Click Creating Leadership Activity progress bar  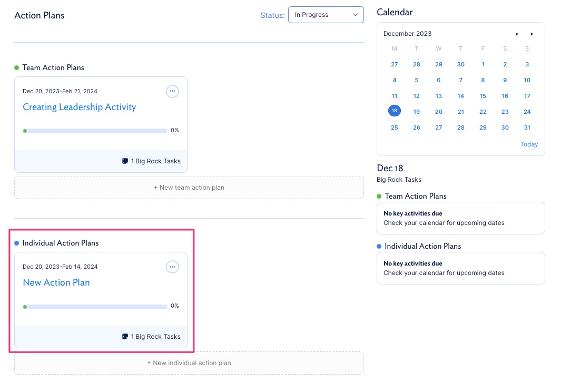point(96,131)
